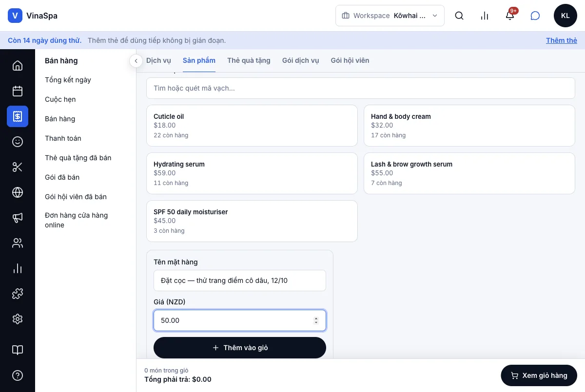This screenshot has height=392, width=585.
Task: Switch to the Thẻ quà tặng tab
Action: pos(249,60)
